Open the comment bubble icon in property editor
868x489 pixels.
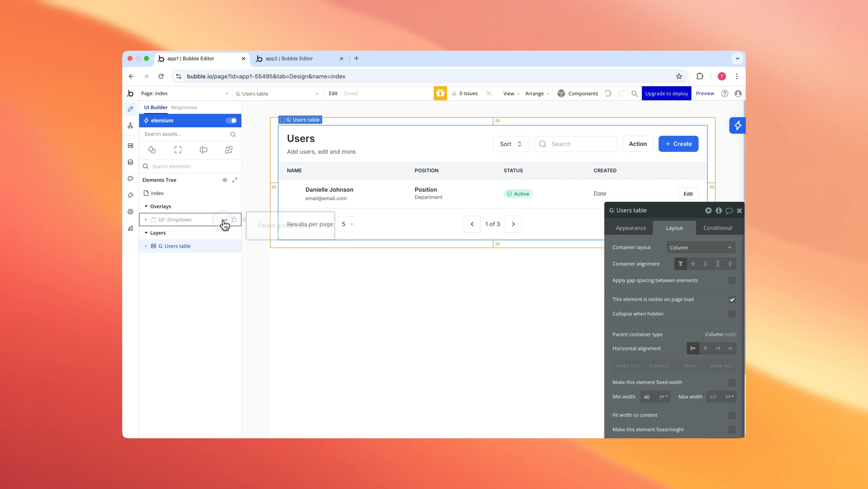[x=729, y=211]
